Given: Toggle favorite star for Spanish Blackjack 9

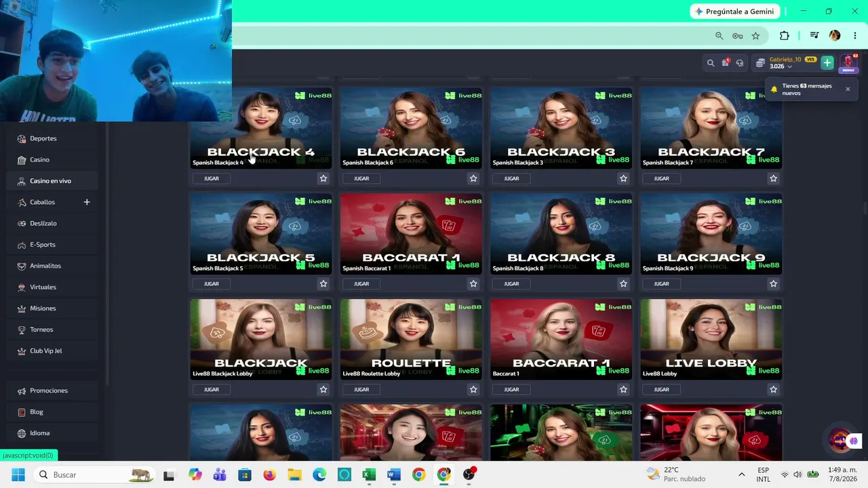Looking at the screenshot, I should 773,284.
